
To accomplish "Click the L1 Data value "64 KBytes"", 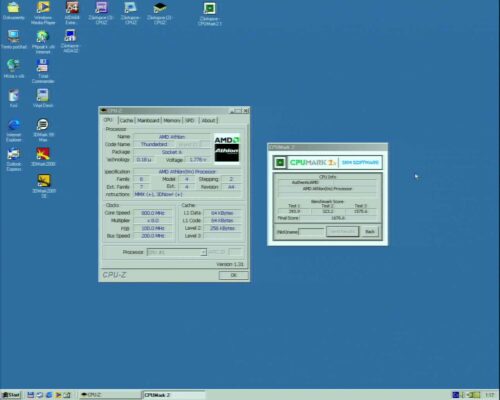I will click(x=222, y=213).
